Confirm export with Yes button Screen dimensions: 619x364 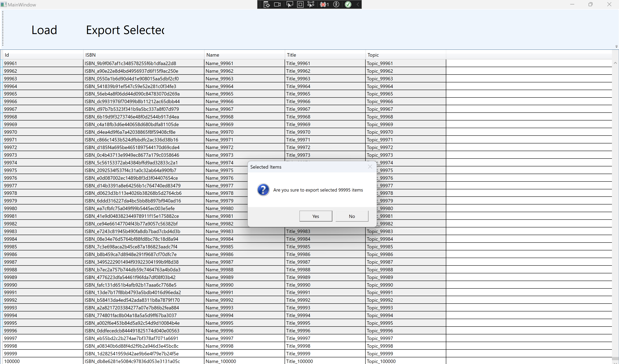(x=316, y=216)
